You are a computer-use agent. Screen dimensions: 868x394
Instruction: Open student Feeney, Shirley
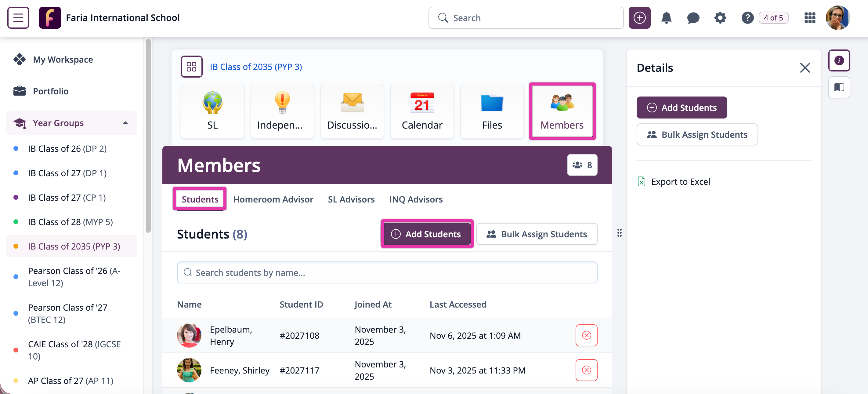point(240,370)
